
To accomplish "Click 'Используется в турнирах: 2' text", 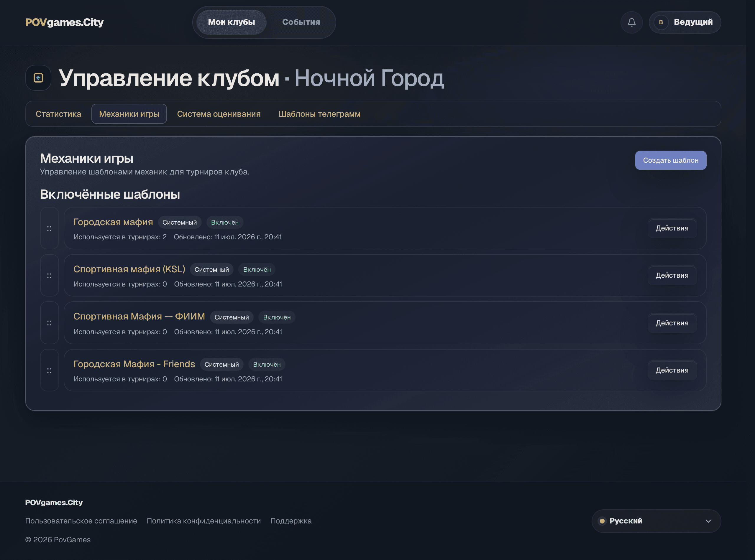I will [x=120, y=237].
